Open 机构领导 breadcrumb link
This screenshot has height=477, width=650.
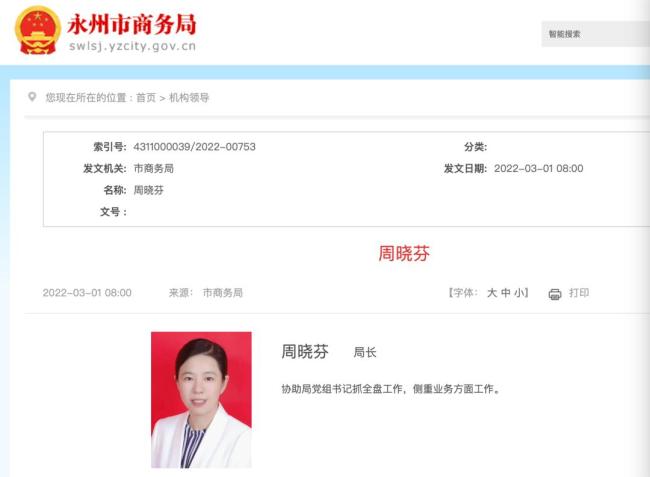(189, 98)
